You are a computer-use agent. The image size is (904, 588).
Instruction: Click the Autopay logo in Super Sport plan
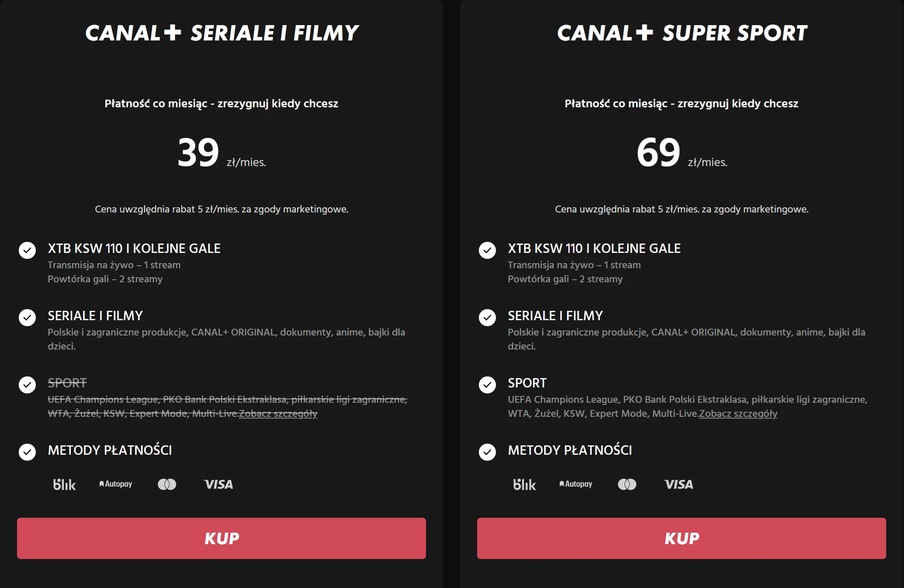(576, 484)
